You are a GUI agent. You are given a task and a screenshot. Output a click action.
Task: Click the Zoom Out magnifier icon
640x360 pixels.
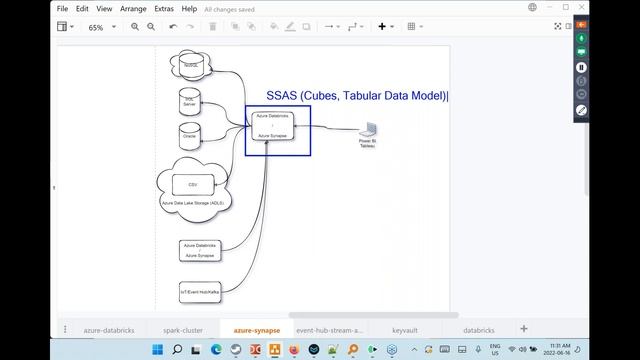tap(151, 27)
